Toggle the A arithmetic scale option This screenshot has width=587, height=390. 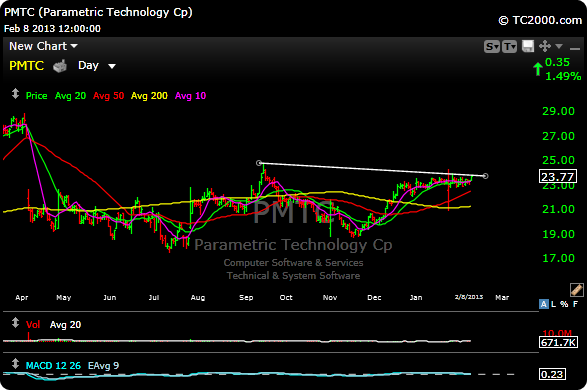(543, 304)
